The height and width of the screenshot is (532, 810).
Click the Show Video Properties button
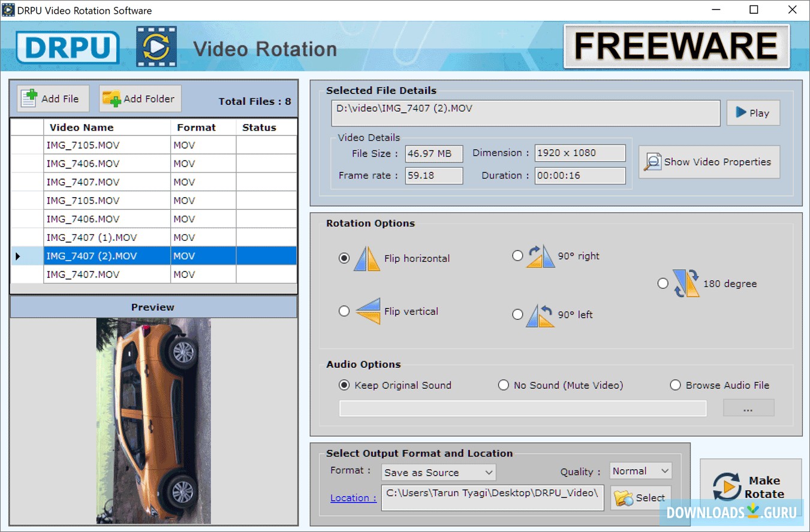point(709,162)
